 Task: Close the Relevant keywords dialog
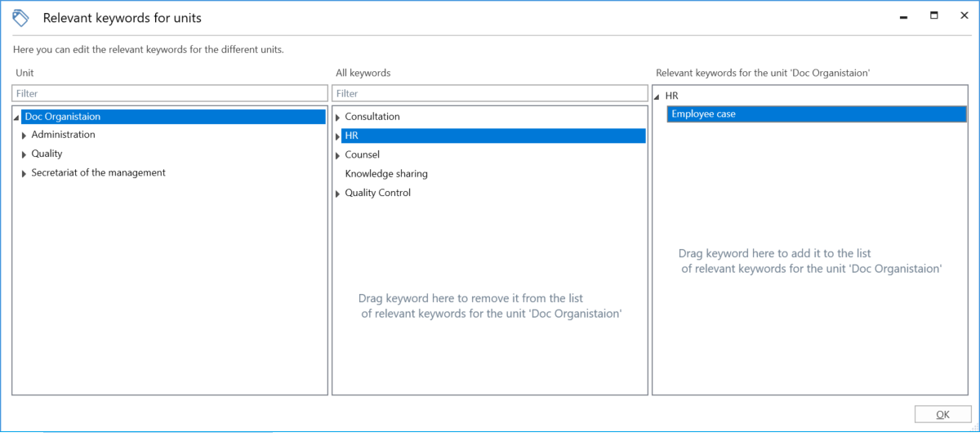[964, 16]
